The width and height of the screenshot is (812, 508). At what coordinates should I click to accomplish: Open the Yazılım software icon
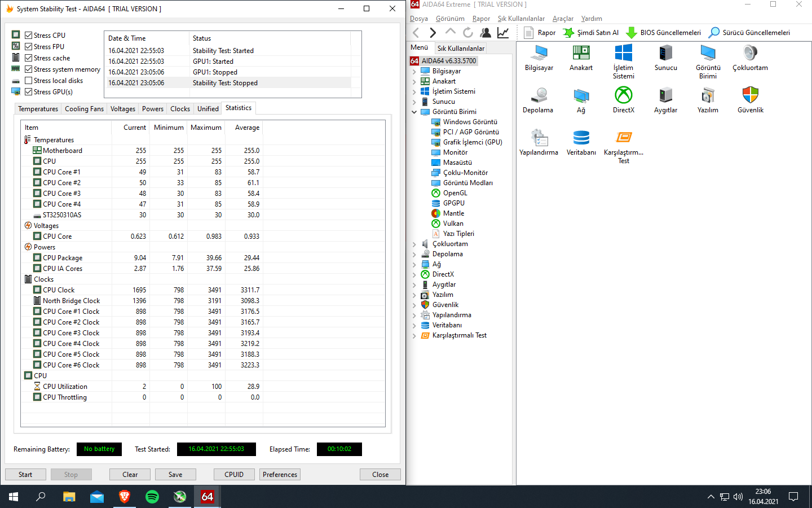[x=708, y=100]
